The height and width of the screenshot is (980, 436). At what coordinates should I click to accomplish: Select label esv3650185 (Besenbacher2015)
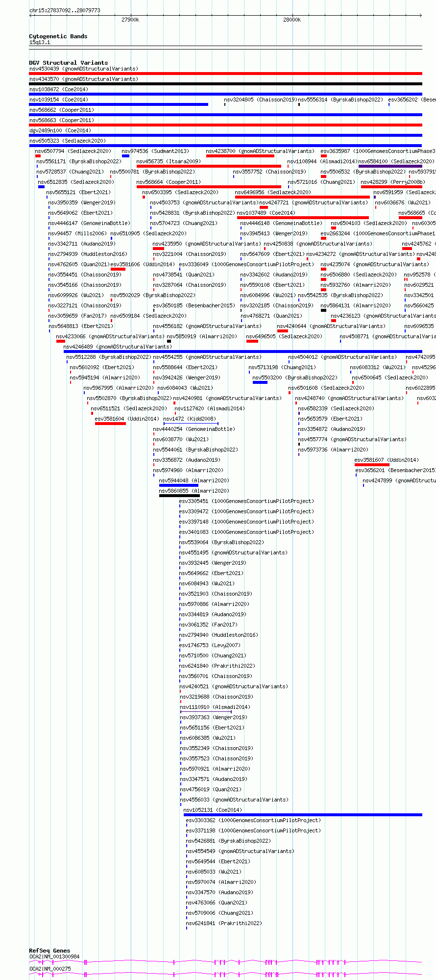(x=194, y=306)
